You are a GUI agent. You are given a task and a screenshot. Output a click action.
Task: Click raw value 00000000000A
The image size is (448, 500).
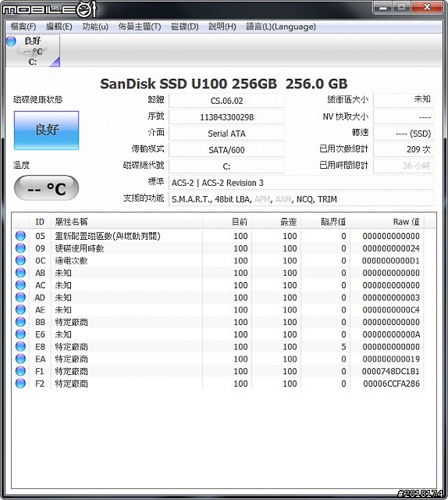tap(391, 334)
